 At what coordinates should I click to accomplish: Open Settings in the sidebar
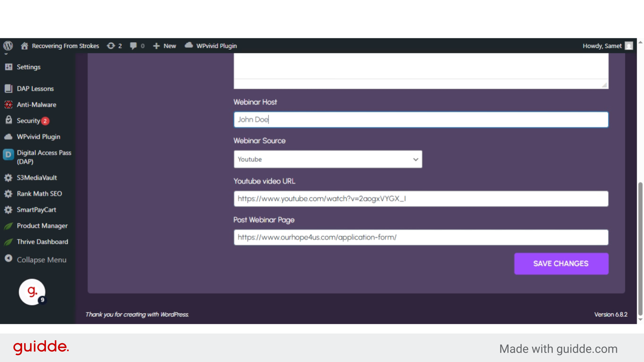tap(29, 67)
